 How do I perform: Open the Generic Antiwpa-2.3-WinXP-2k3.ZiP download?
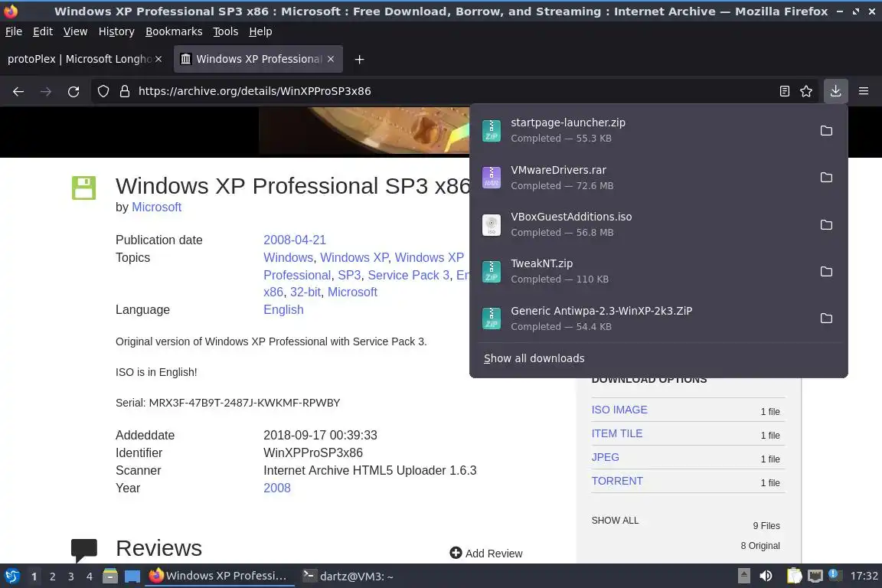[x=642, y=318]
